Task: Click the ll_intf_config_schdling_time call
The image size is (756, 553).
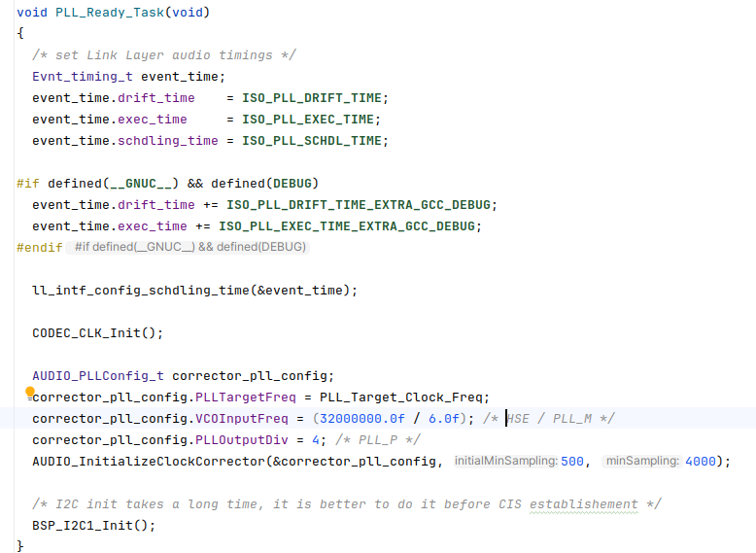Action: [140, 290]
